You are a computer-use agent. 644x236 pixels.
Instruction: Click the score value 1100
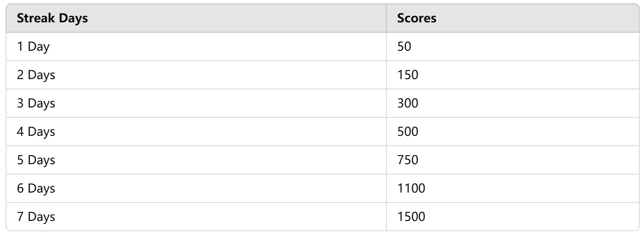[411, 189]
